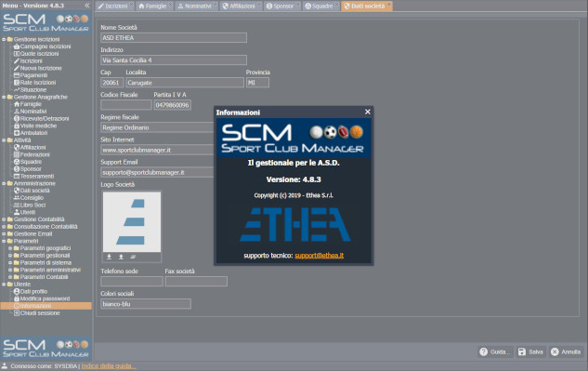This screenshot has height=371, width=588.
Task: Click the third icon under the logo
Action: click(x=133, y=257)
